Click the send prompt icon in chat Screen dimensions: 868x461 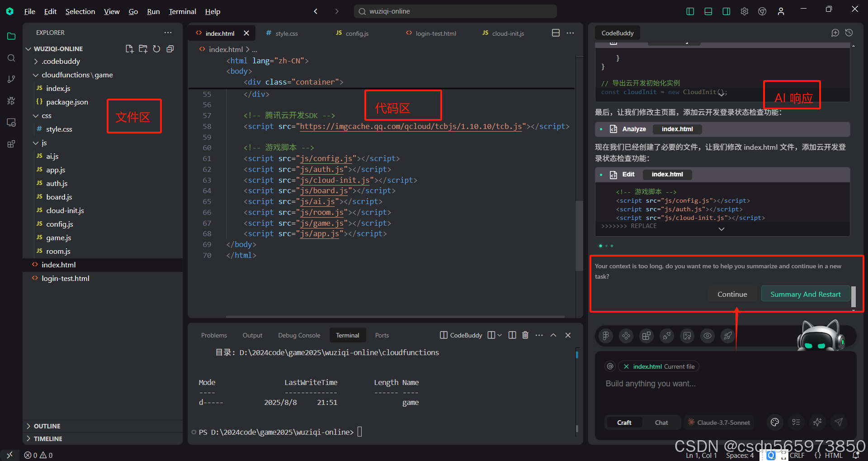[839, 422]
